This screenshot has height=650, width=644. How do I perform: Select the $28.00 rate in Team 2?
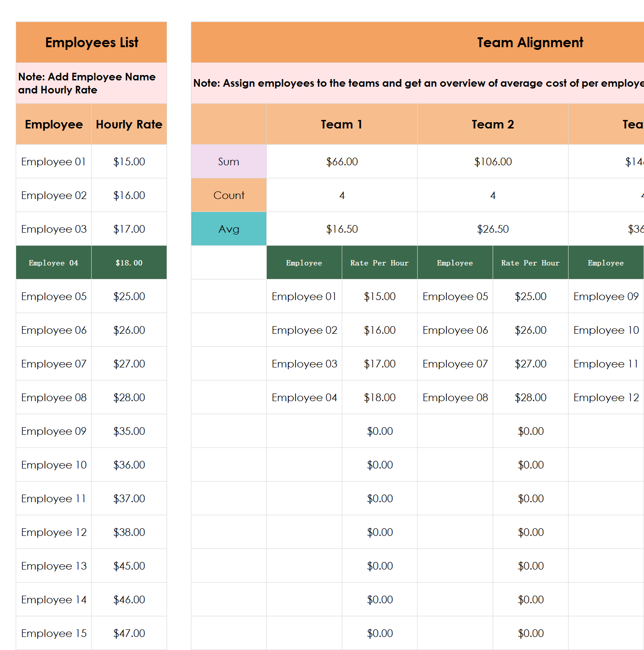click(530, 398)
